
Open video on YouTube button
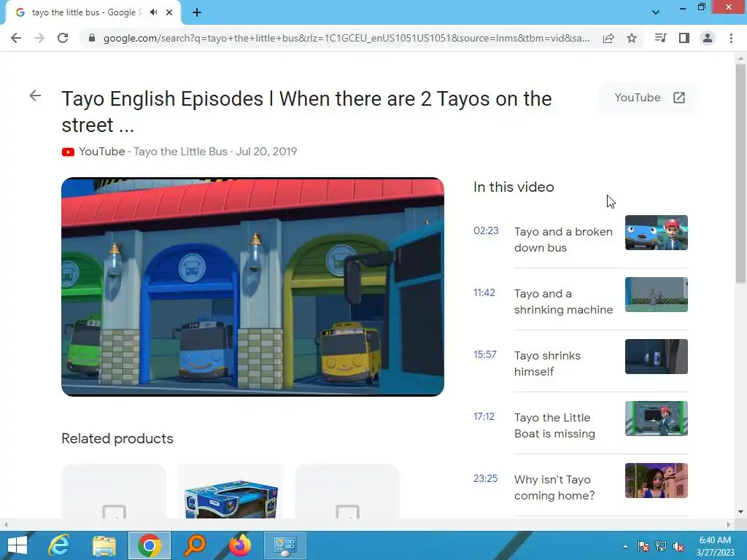649,98
